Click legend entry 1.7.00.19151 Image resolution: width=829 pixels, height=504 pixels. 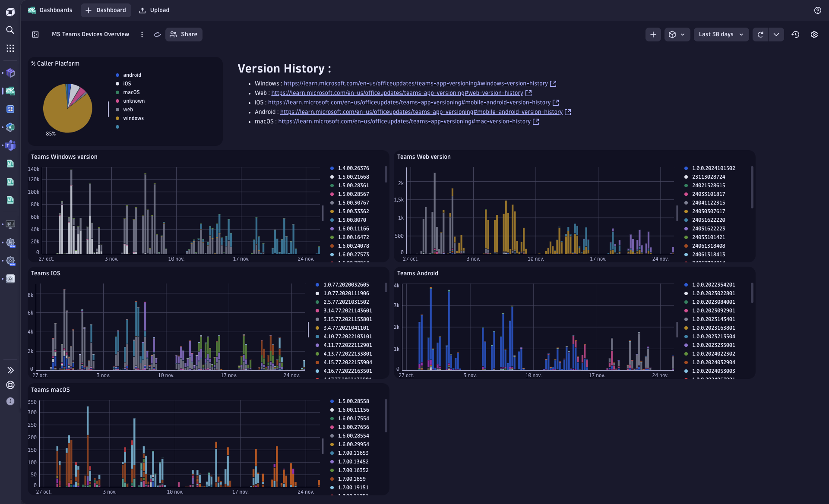(350, 488)
